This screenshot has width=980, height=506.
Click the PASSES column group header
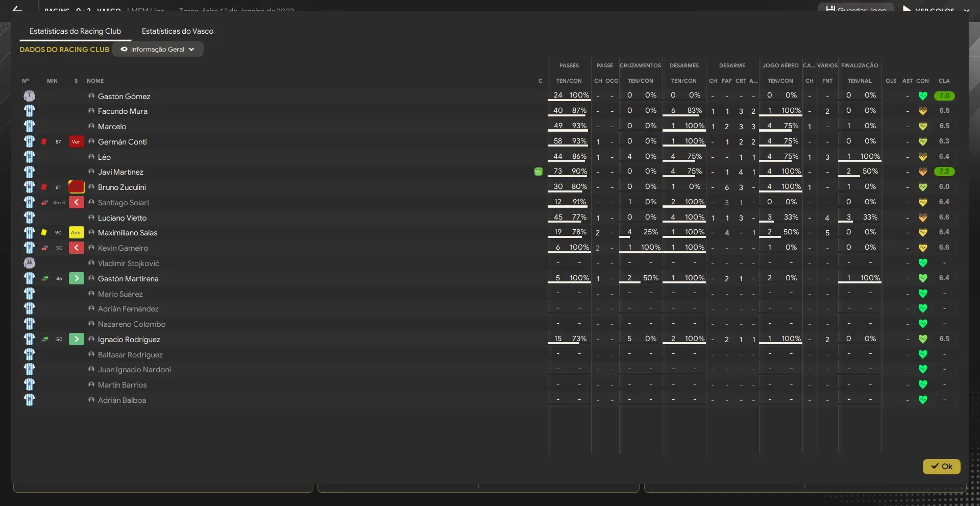click(x=569, y=65)
